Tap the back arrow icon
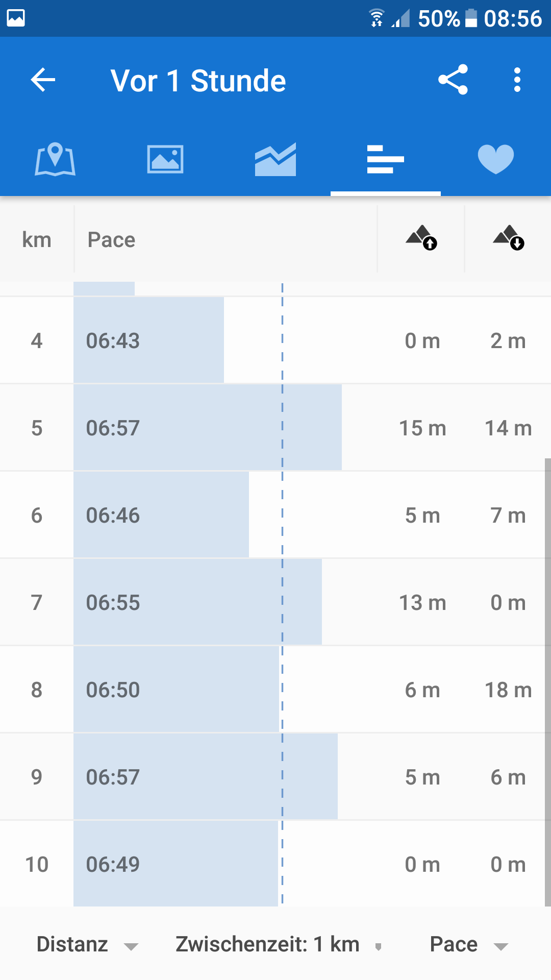Viewport: 551px width, 980px height. coord(43,80)
